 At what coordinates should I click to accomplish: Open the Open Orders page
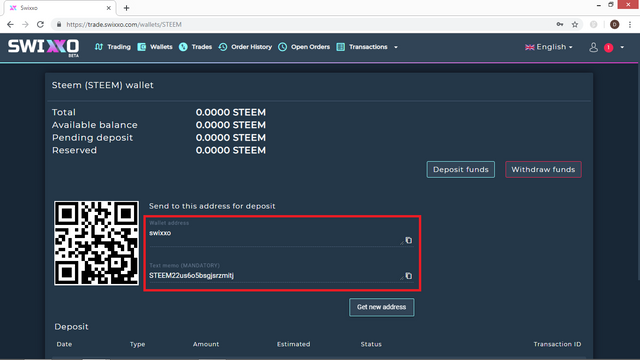pos(304,47)
